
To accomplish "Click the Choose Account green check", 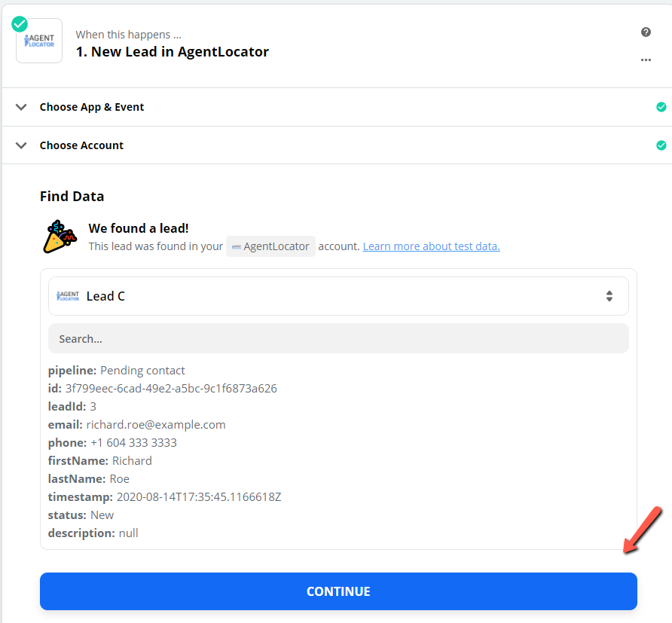I will click(661, 145).
